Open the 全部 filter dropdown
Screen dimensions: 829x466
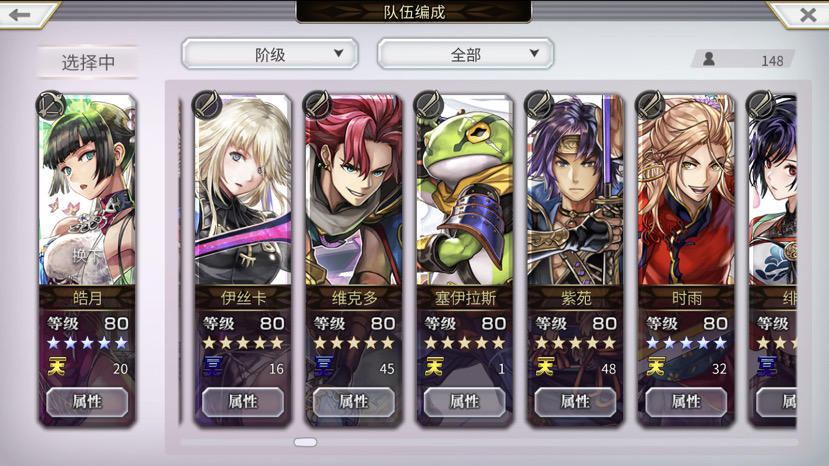[465, 54]
